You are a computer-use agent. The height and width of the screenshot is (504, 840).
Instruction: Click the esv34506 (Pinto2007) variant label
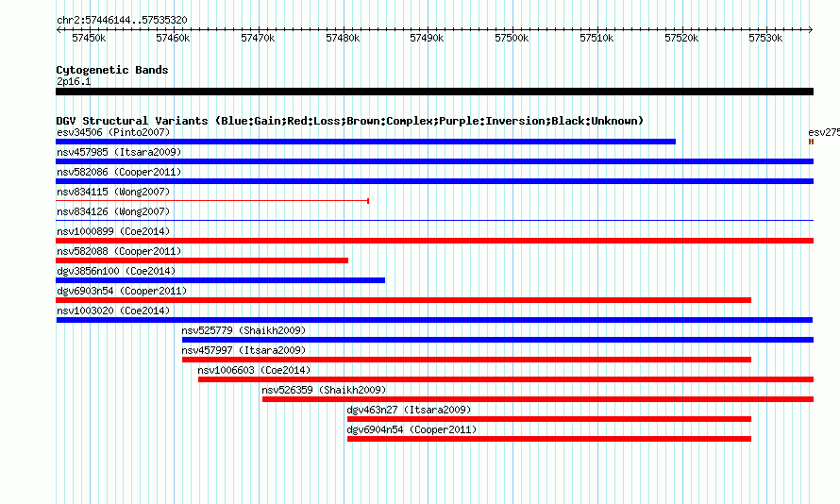click(x=113, y=132)
